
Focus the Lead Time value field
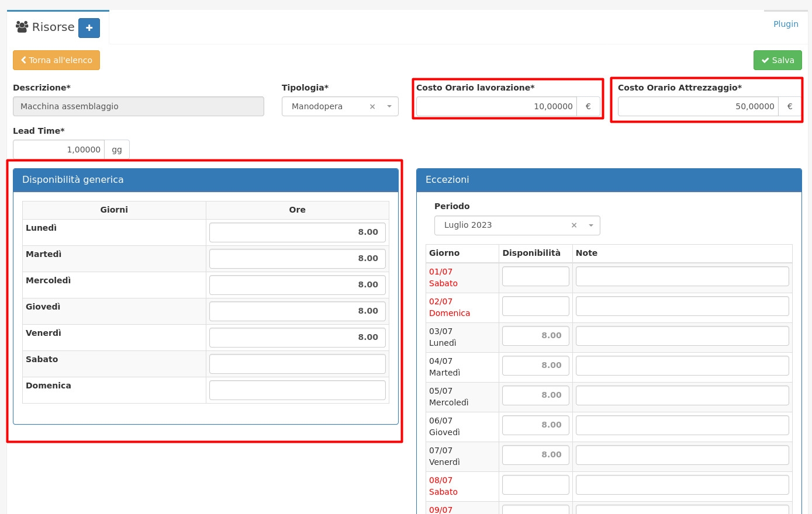tap(59, 150)
